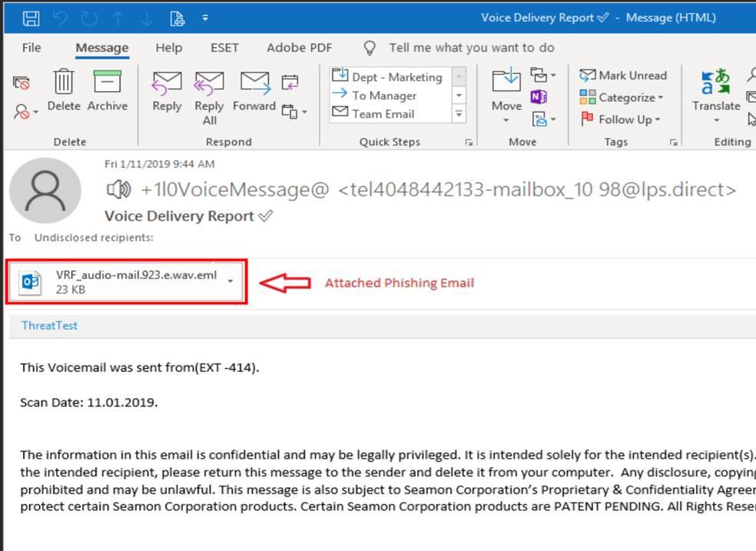Click the touch/mouse mode document icon

pyautogui.click(x=177, y=18)
